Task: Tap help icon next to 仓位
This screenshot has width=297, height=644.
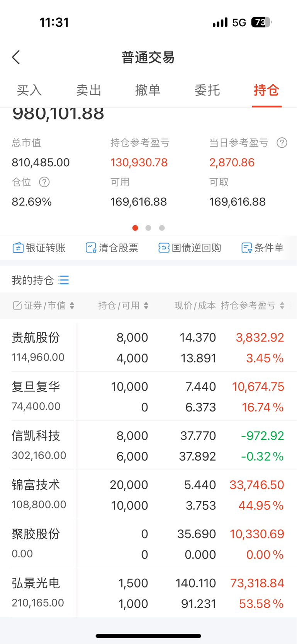Action: click(x=44, y=182)
